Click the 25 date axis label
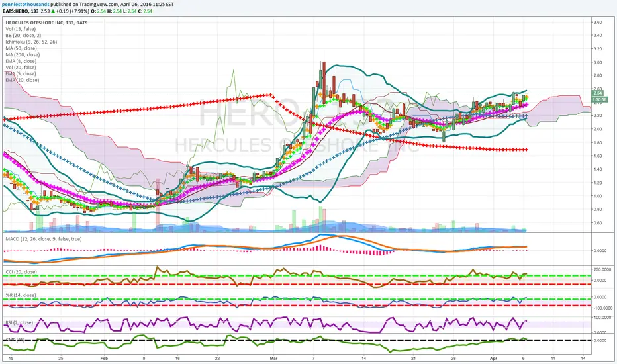Viewport: 617px width, 364px height. [60, 359]
